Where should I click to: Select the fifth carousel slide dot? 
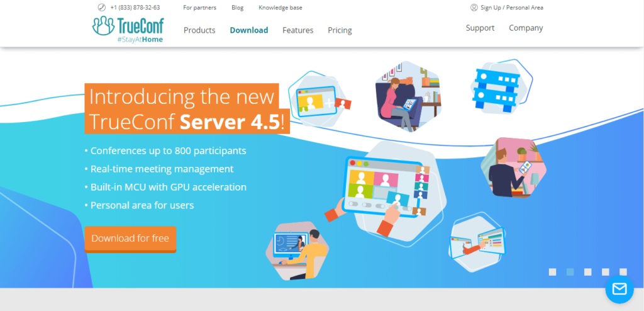(623, 272)
